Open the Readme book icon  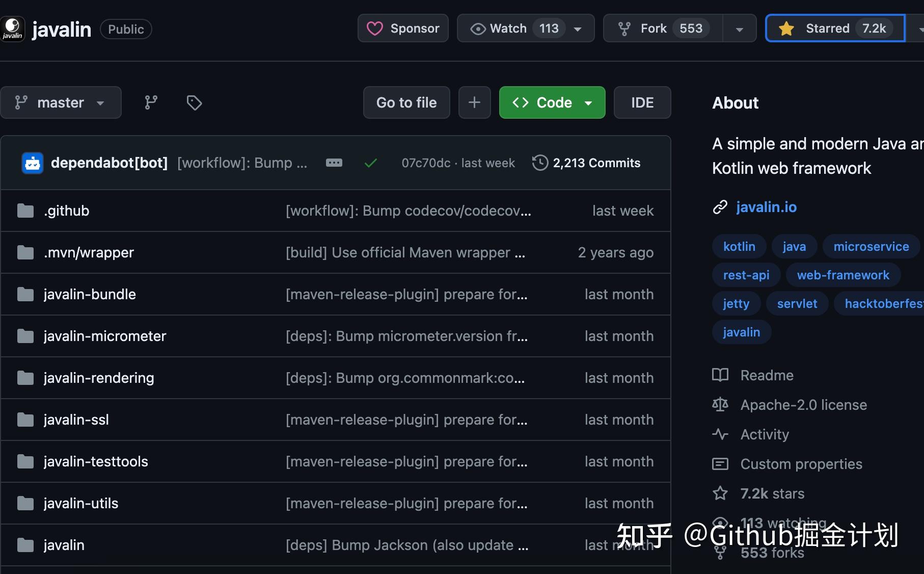click(x=720, y=375)
